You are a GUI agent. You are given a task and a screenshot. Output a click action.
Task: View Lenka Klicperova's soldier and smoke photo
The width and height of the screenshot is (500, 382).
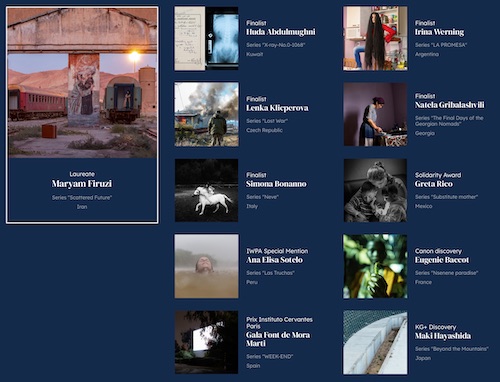(x=207, y=114)
